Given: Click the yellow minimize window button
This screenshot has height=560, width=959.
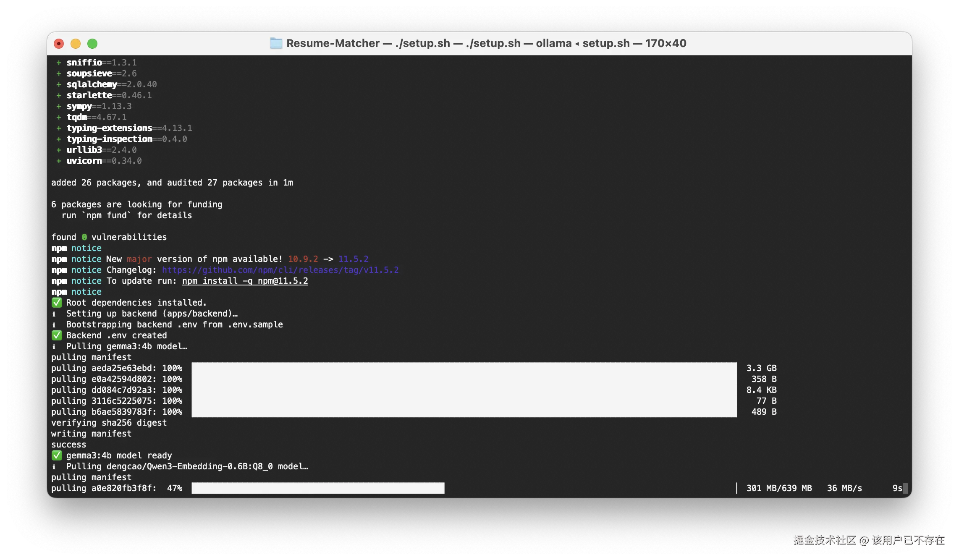Looking at the screenshot, I should point(76,44).
